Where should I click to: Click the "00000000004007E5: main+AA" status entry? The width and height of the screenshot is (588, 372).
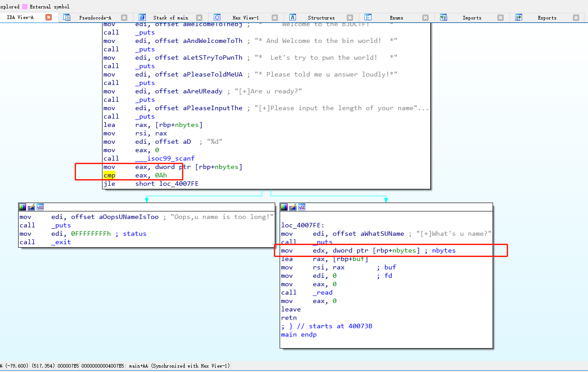[115, 366]
